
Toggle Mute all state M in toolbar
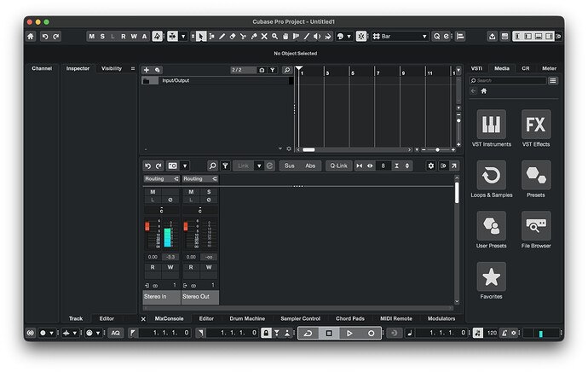click(91, 37)
